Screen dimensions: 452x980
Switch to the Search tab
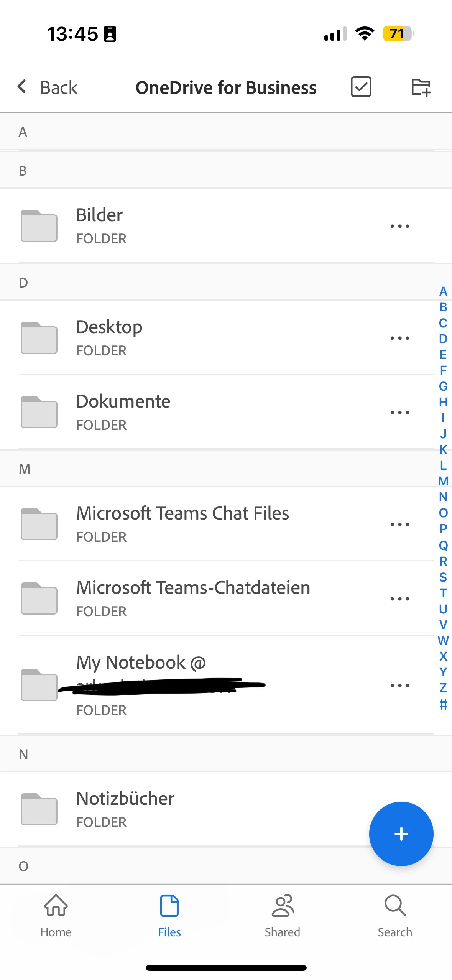tap(395, 916)
